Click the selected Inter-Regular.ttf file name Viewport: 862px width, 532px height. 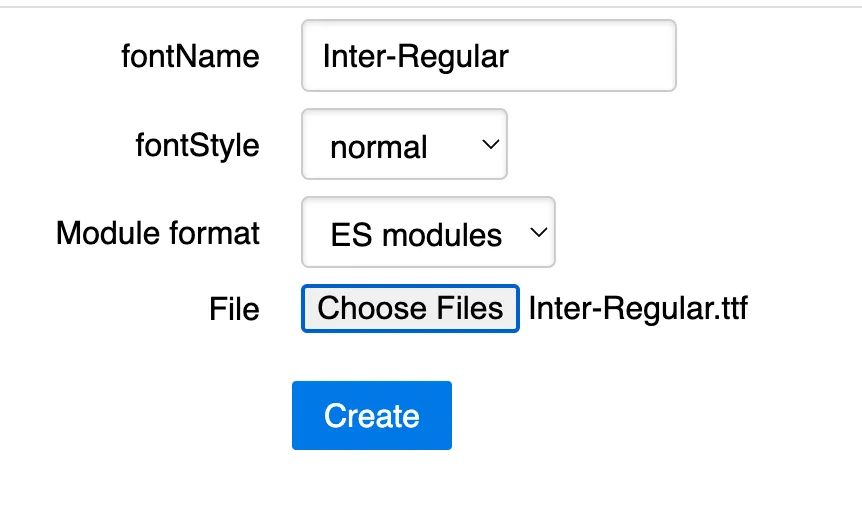click(638, 308)
